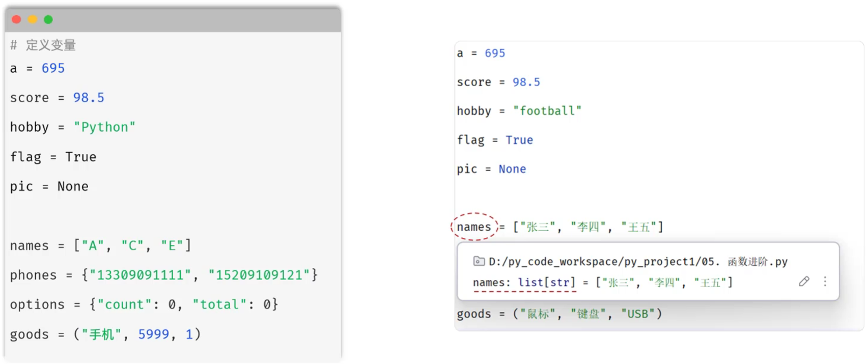Click the "鼠标" string in right panel

pyautogui.click(x=538, y=314)
